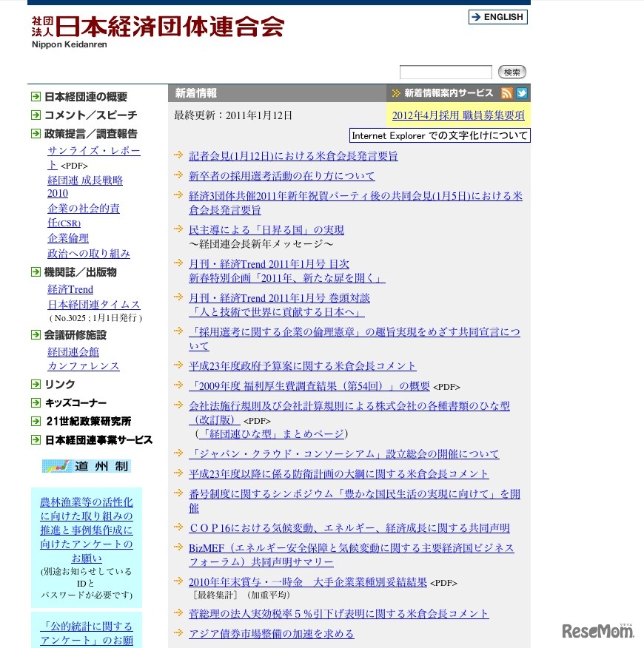Screen dimensions: 644x648
Task: Open the Internet Explorer での文字化けについて link
Action: pos(439,135)
